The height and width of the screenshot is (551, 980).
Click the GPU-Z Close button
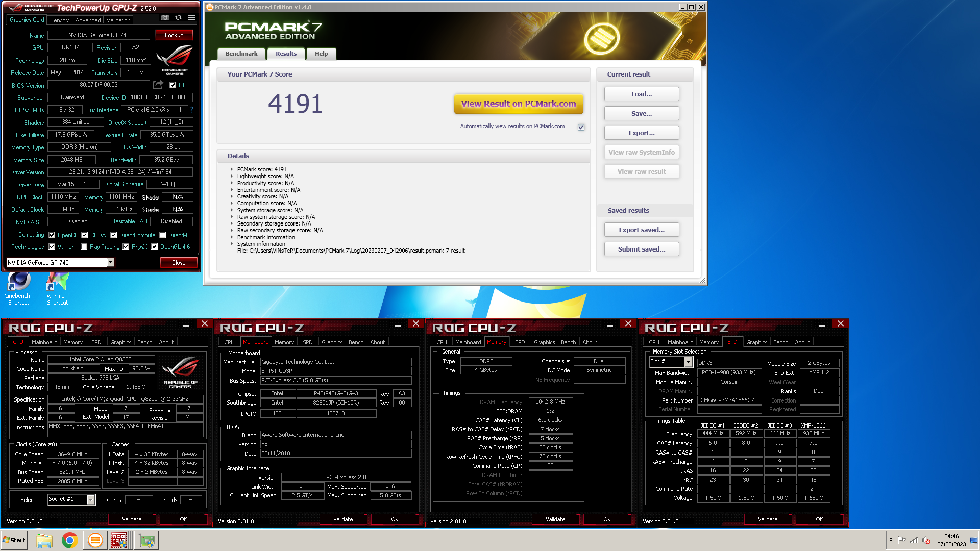(x=179, y=263)
